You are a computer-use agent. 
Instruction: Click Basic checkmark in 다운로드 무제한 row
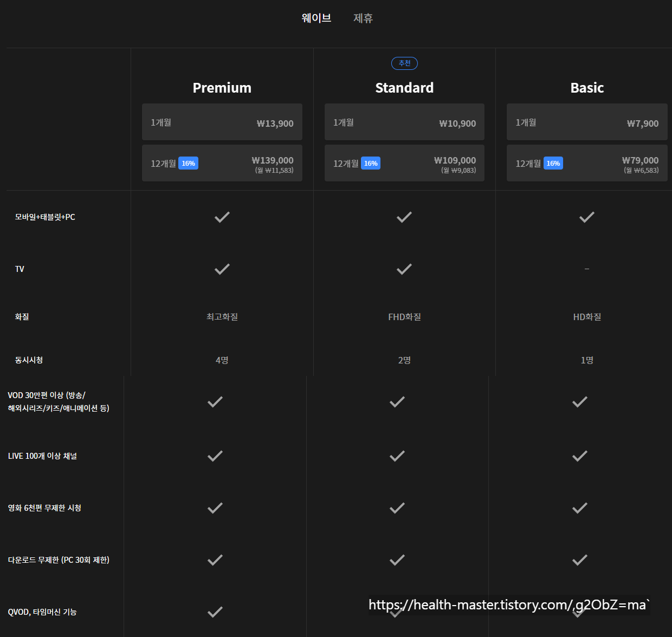pyautogui.click(x=580, y=560)
